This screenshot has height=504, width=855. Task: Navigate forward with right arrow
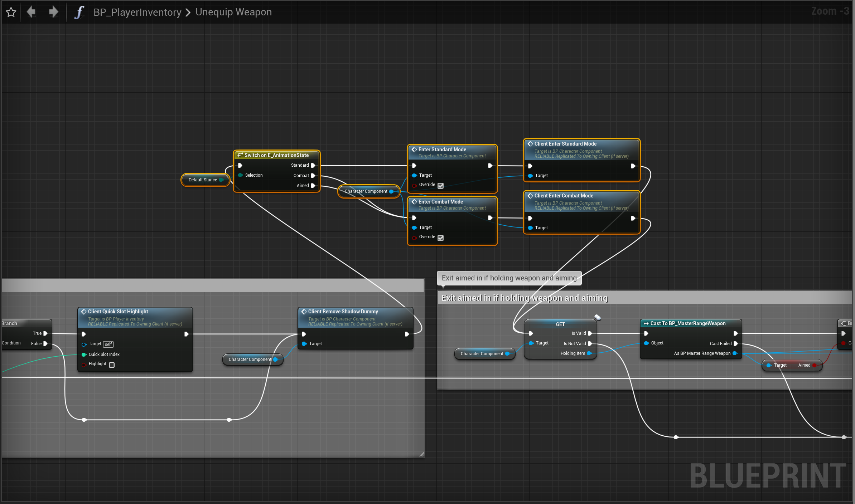(x=53, y=12)
